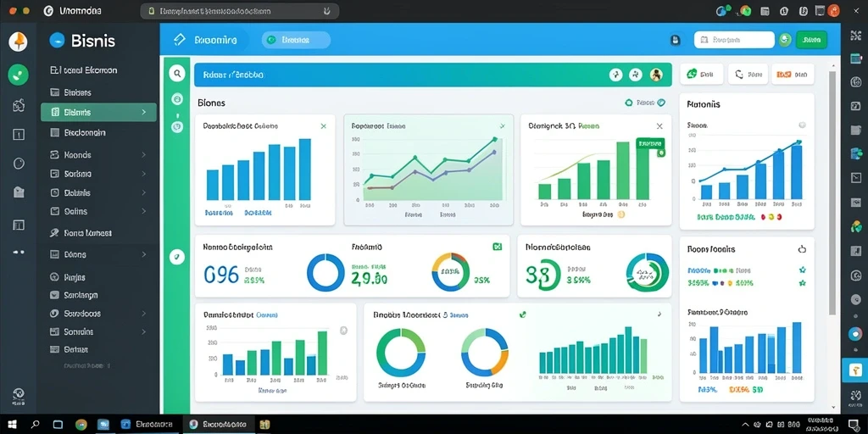
Task: Toggle the top star in Roons panel
Action: 802,270
